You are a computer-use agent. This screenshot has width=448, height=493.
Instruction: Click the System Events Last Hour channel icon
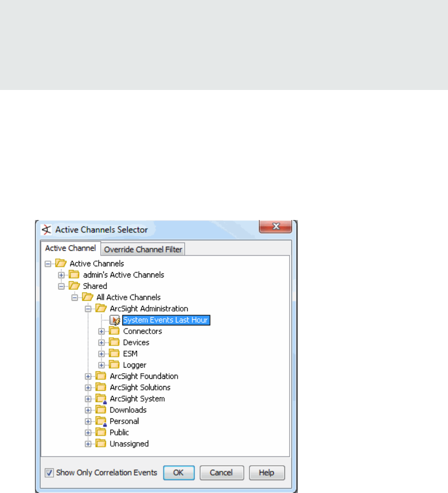coord(115,320)
